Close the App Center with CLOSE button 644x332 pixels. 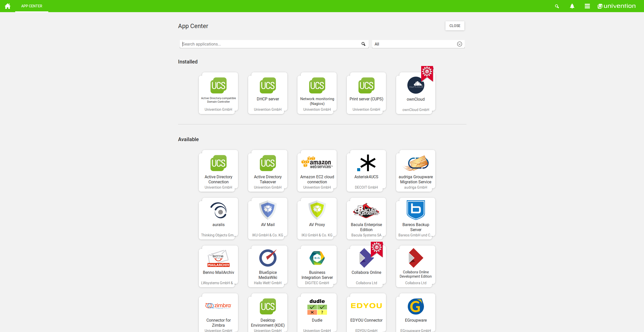pyautogui.click(x=455, y=26)
